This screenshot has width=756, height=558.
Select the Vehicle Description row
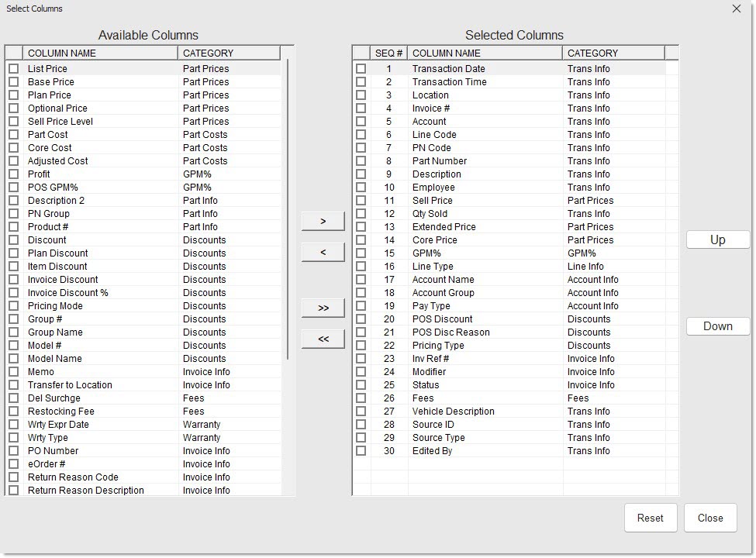[x=453, y=412]
